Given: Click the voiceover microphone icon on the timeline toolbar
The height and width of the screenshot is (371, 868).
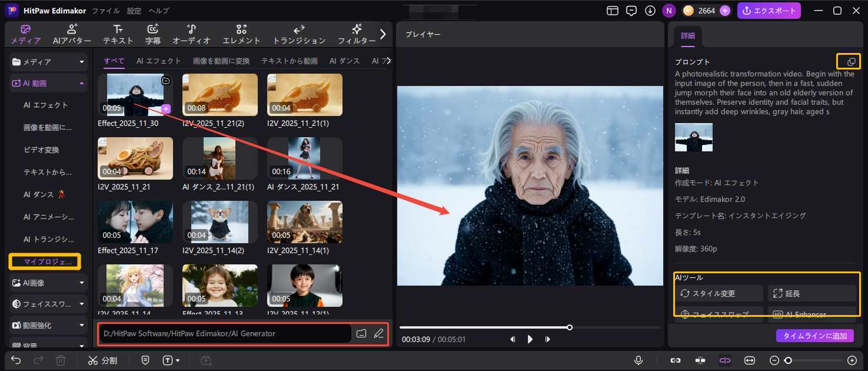Looking at the screenshot, I should pos(638,360).
